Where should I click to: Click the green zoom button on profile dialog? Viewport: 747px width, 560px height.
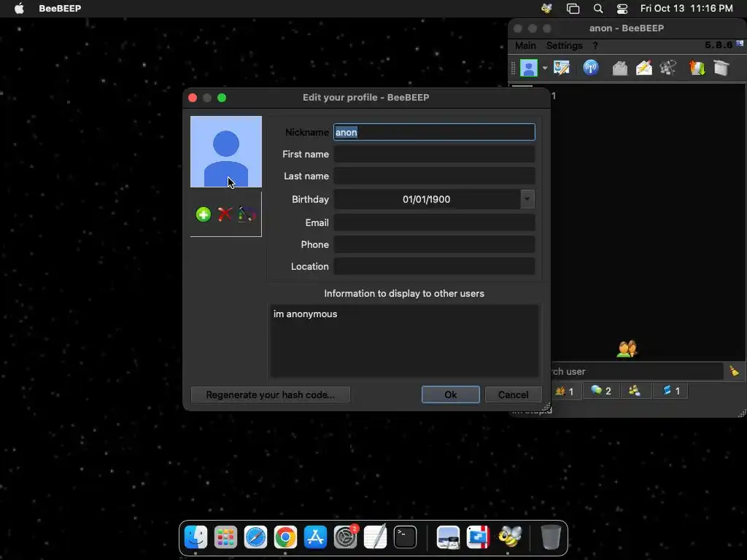(222, 98)
